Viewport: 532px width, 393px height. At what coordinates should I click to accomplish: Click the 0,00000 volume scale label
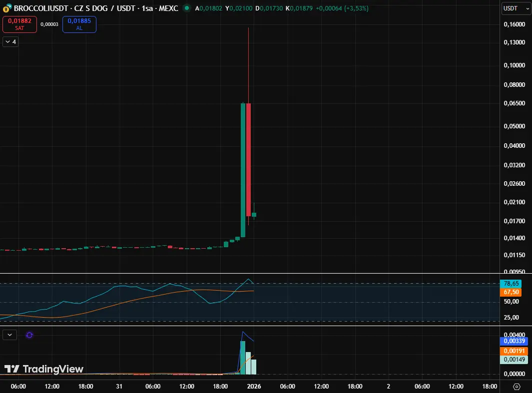515,374
